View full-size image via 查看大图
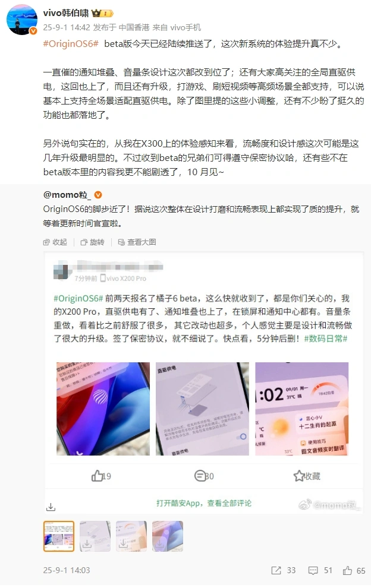Screen dimensions: 371x588 click(x=137, y=242)
